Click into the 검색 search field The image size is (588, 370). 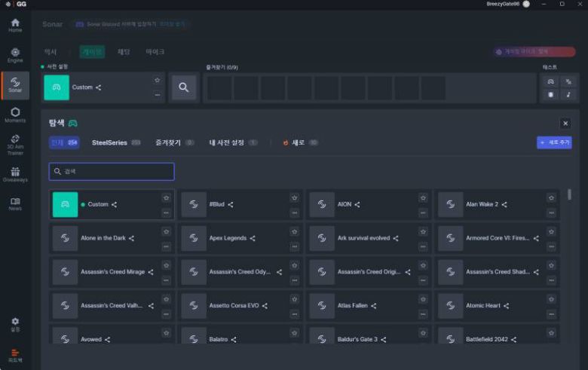coord(113,172)
